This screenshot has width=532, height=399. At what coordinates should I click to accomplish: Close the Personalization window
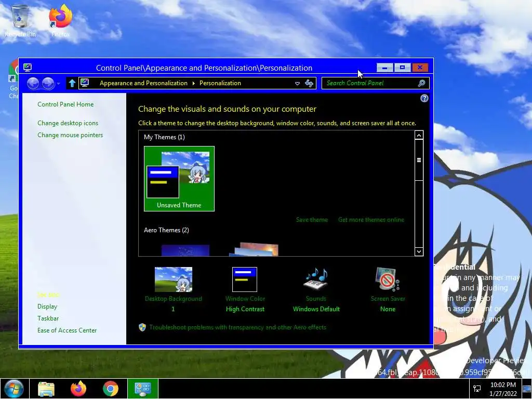[420, 68]
